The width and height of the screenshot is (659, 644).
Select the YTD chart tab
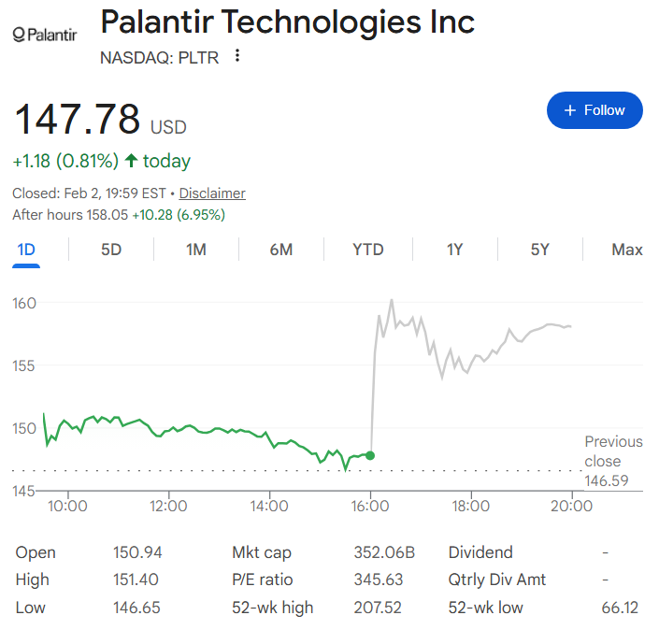pos(367,250)
